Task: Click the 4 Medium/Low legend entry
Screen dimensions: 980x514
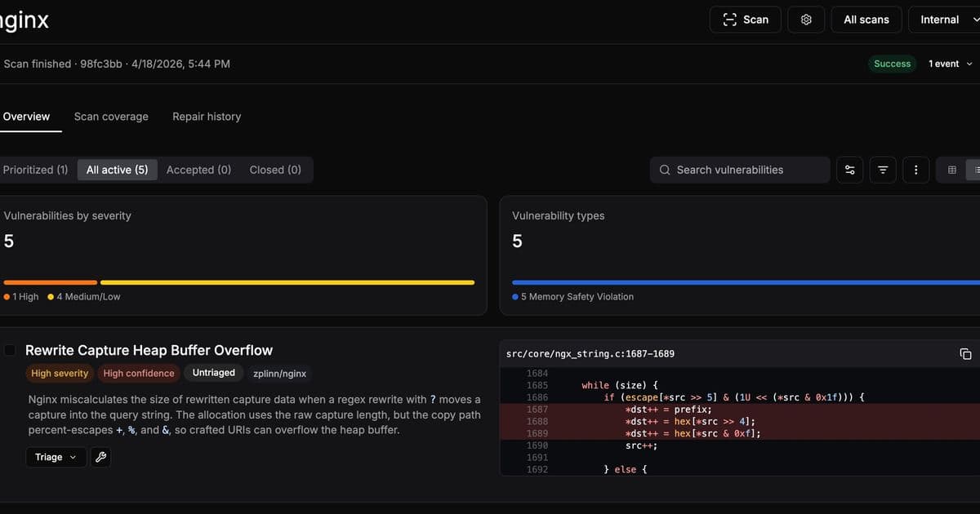Action: coord(84,297)
